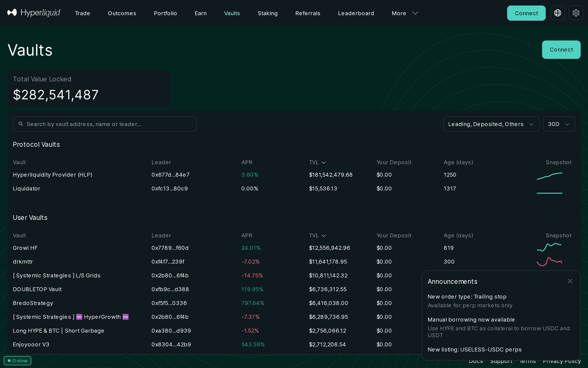Go to the Trade tab
The height and width of the screenshot is (368, 588).
click(x=82, y=13)
